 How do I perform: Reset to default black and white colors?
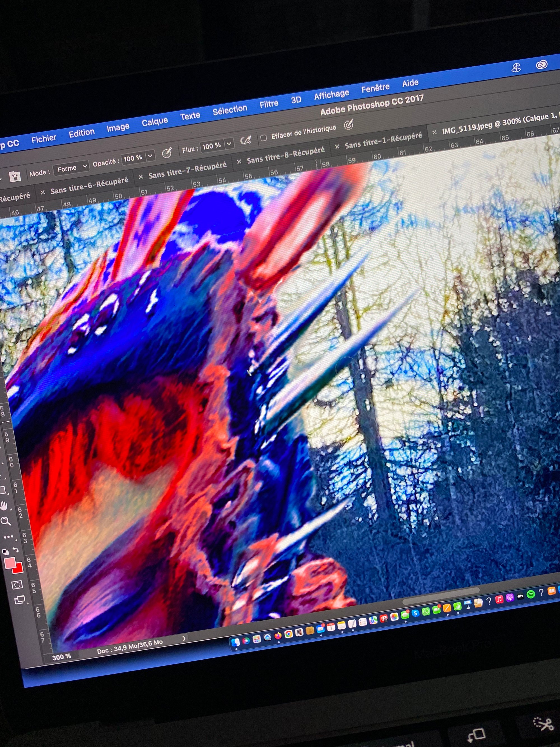[x=5, y=552]
